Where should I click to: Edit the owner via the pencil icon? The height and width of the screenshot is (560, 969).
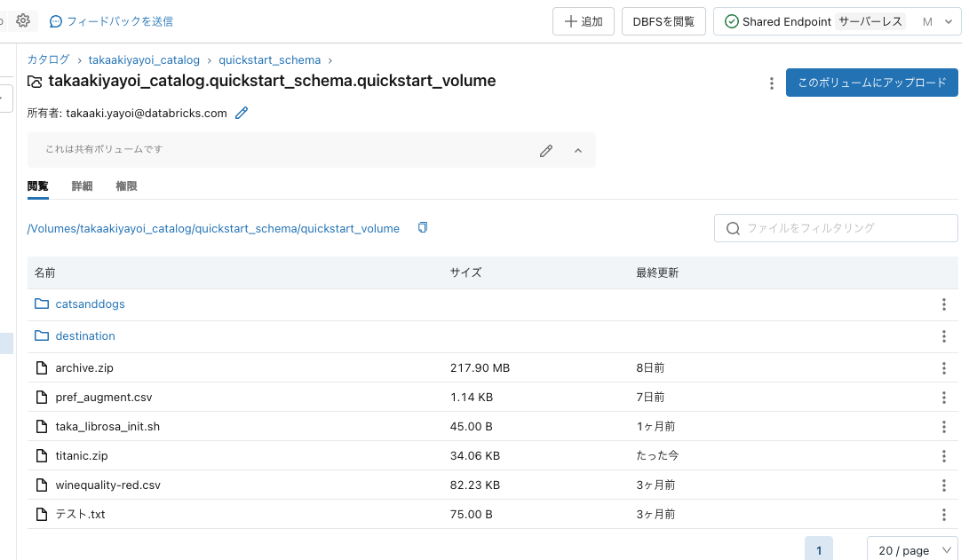point(241,114)
